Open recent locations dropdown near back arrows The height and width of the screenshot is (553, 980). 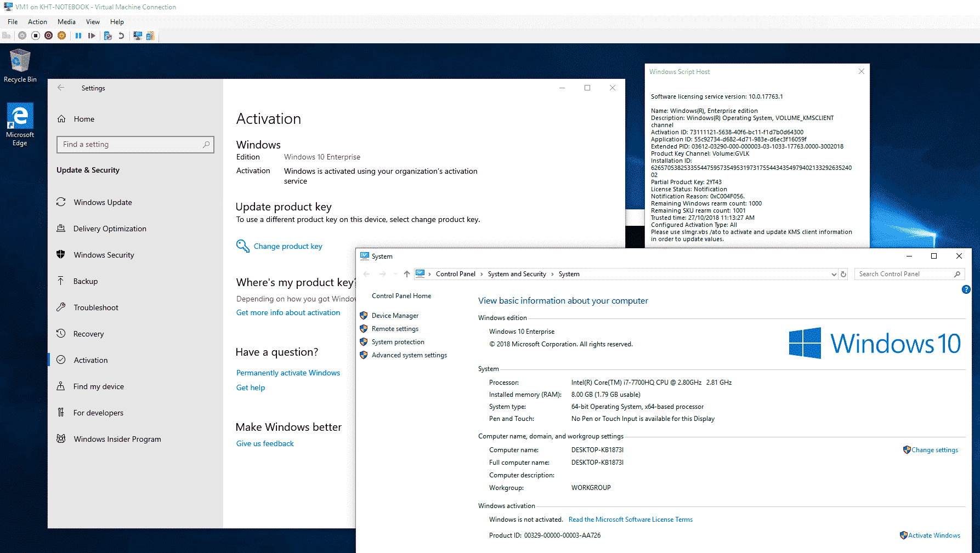tap(395, 274)
